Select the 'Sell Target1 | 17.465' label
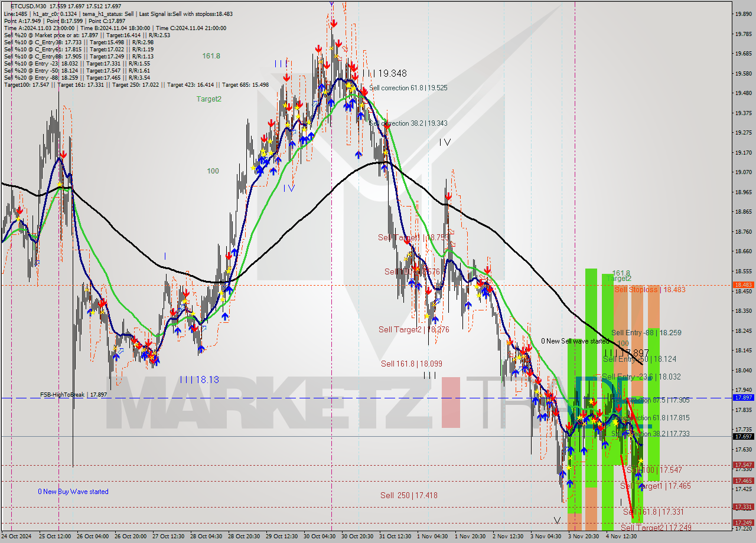This screenshot has width=756, height=543. pos(656,486)
